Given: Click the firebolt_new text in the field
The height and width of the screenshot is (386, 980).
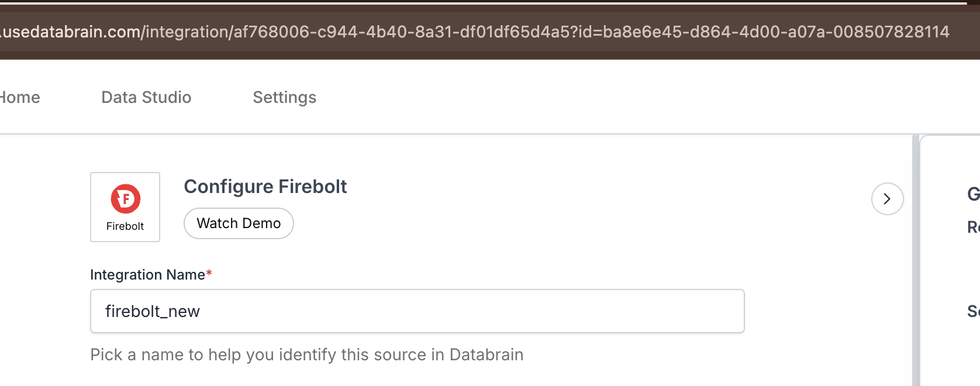Looking at the screenshot, I should point(153,311).
